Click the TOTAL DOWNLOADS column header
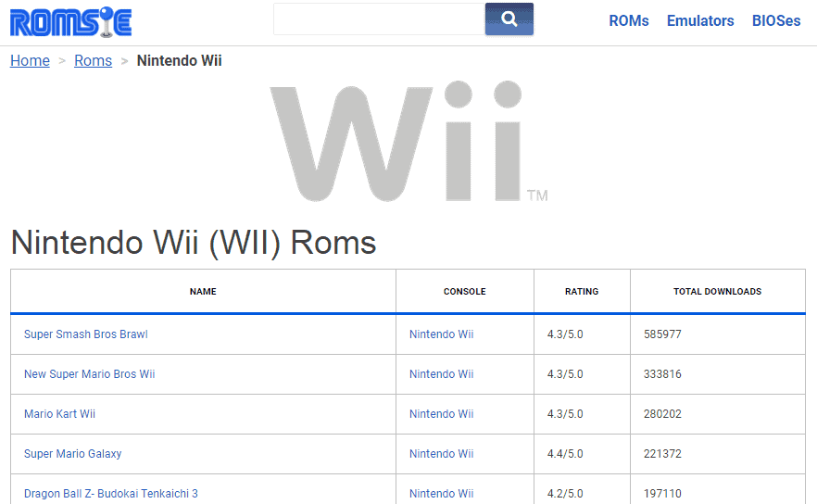Image resolution: width=817 pixels, height=504 pixels. 718,291
